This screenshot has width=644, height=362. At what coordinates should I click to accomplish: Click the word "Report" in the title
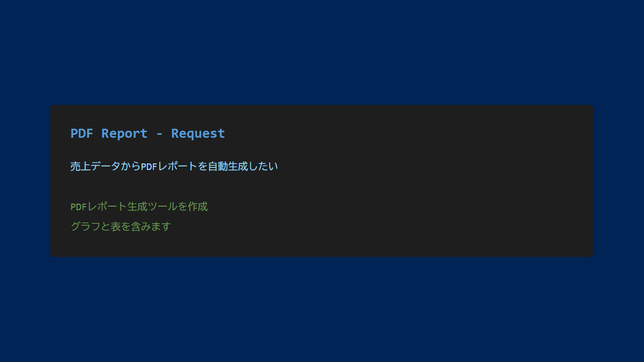124,133
